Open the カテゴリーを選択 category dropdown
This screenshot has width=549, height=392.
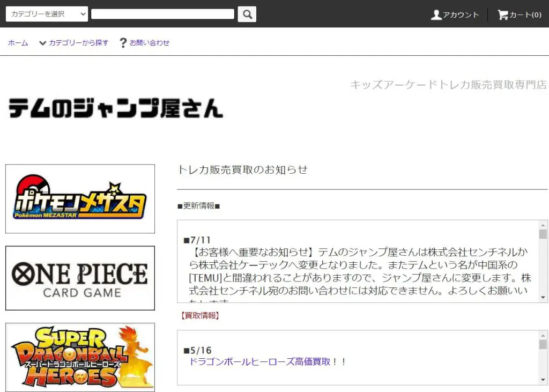click(x=47, y=14)
